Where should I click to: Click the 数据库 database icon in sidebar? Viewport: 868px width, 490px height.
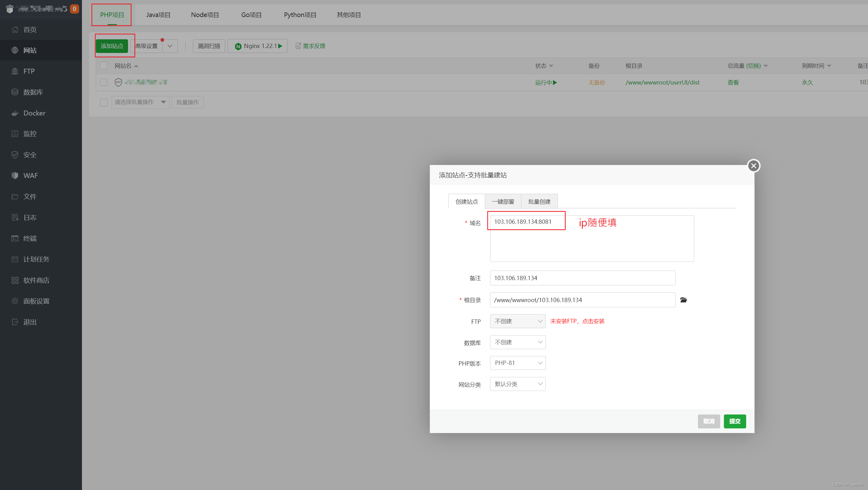pos(15,92)
